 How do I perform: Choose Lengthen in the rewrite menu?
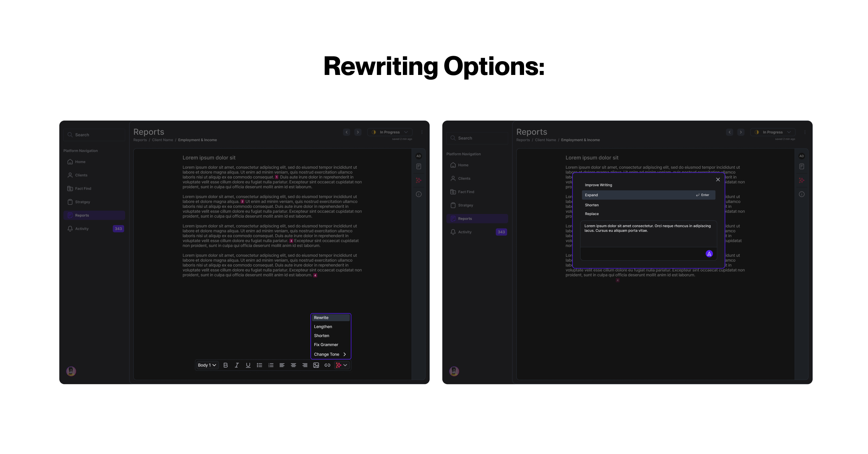click(323, 327)
